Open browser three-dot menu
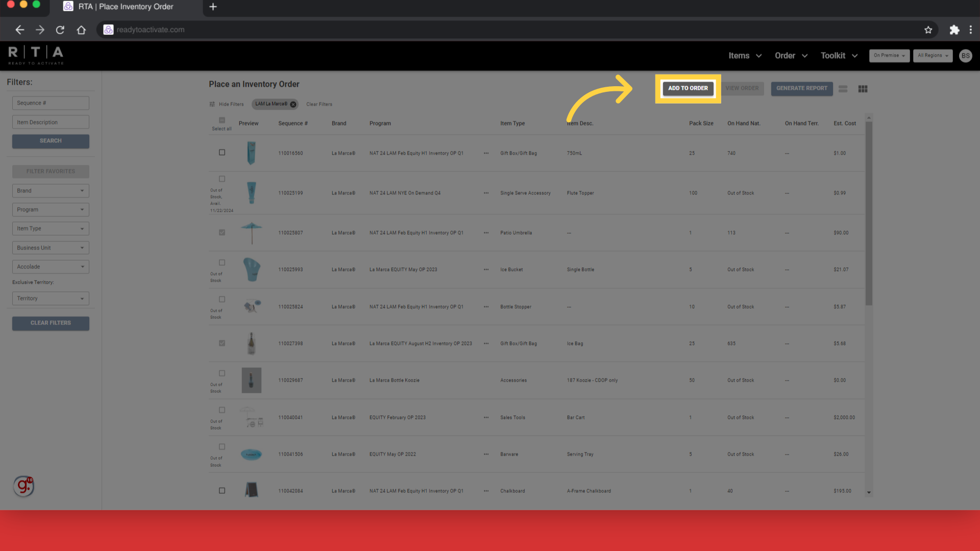Image resolution: width=980 pixels, height=551 pixels. coord(971,30)
